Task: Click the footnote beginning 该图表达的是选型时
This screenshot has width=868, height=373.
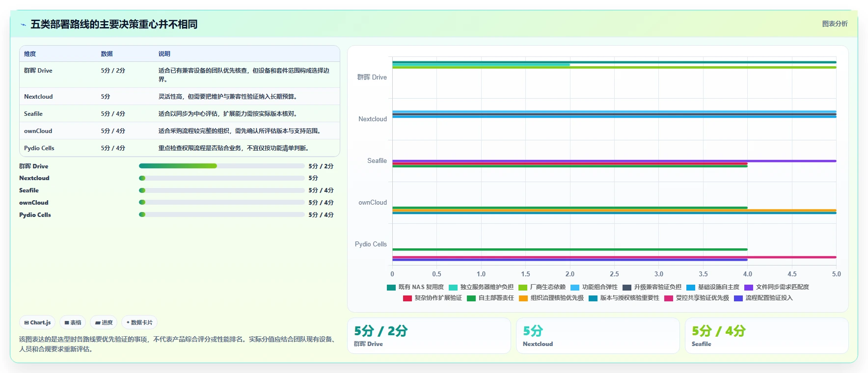Action: (x=178, y=344)
